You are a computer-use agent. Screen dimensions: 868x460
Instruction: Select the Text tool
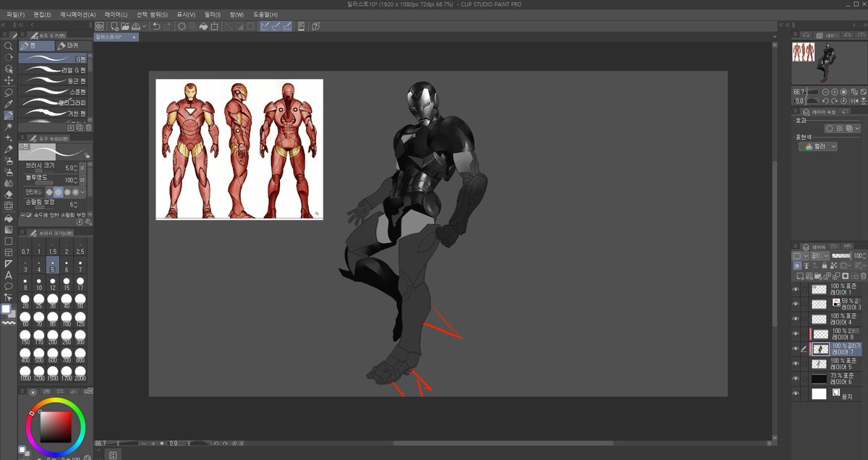point(9,275)
